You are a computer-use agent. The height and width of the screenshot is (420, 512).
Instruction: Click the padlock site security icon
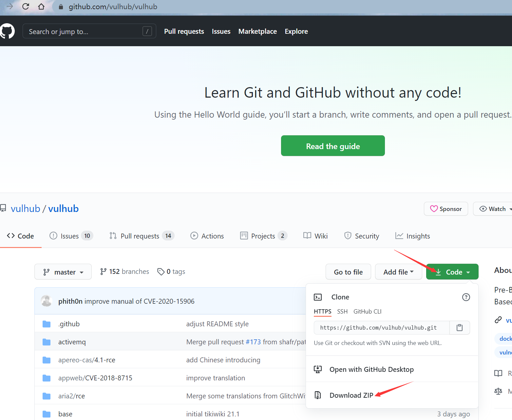click(61, 7)
